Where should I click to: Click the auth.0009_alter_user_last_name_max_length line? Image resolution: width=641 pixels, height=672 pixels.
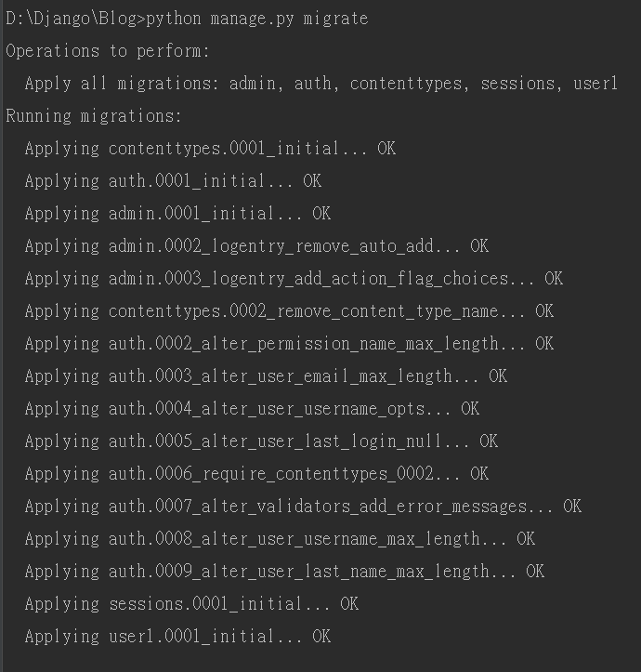[284, 573]
